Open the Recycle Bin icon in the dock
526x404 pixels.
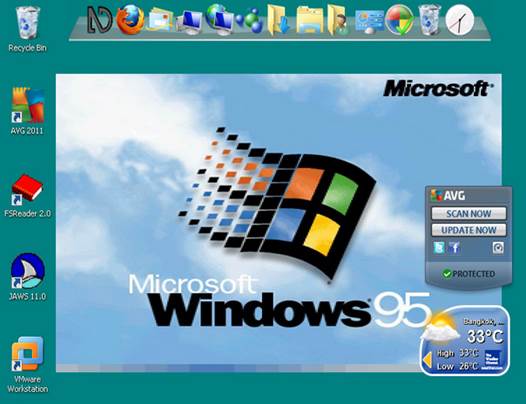tap(429, 20)
